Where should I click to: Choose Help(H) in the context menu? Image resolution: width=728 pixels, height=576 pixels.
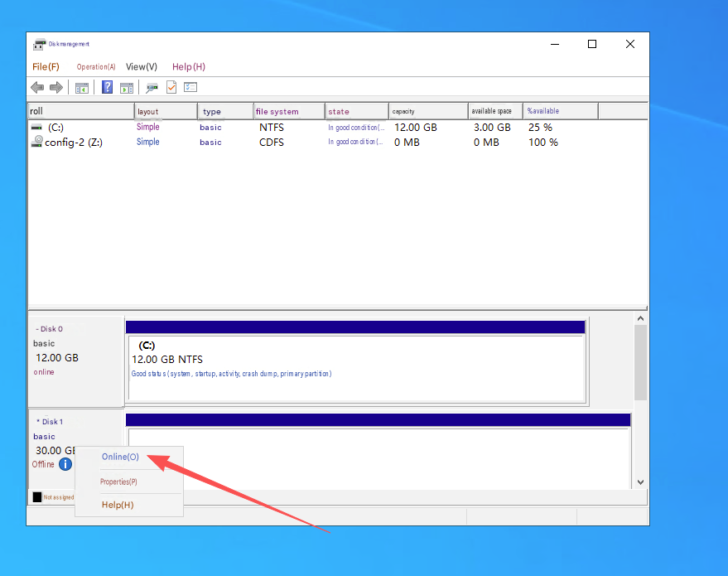[118, 505]
